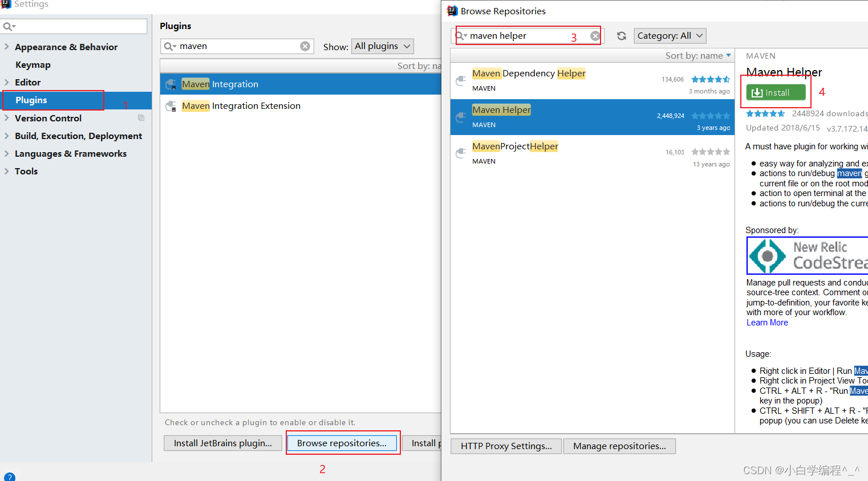Click the Maven Integration plugin icon
Image resolution: width=868 pixels, height=481 pixels.
[x=171, y=84]
